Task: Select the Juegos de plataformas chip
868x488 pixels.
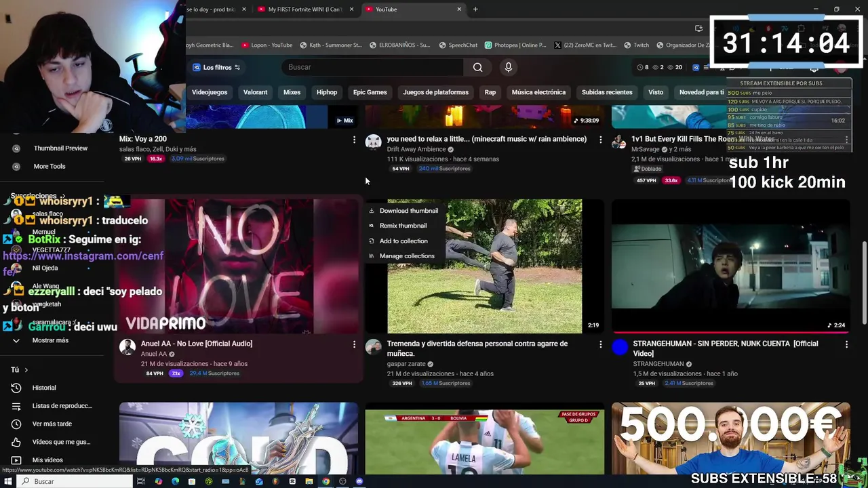Action: (x=435, y=92)
